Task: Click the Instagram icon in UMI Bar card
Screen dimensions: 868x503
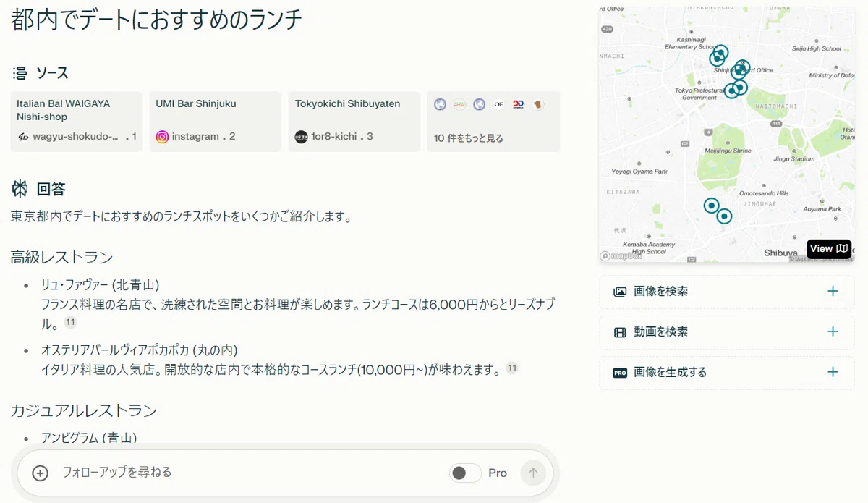Action: 163,136
